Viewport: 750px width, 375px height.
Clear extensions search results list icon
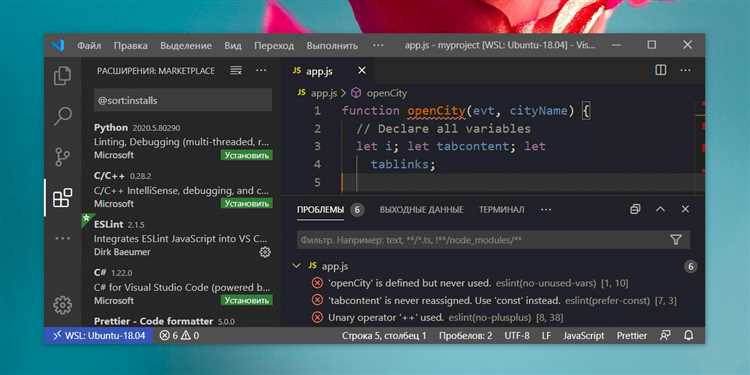[236, 71]
